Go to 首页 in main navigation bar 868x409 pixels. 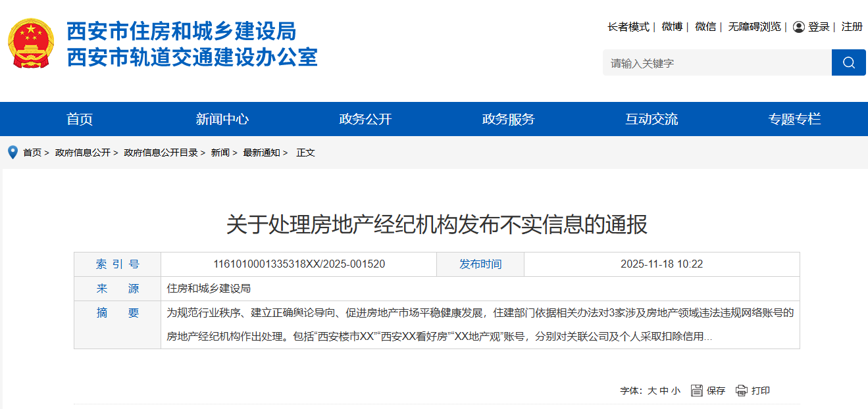tap(80, 119)
